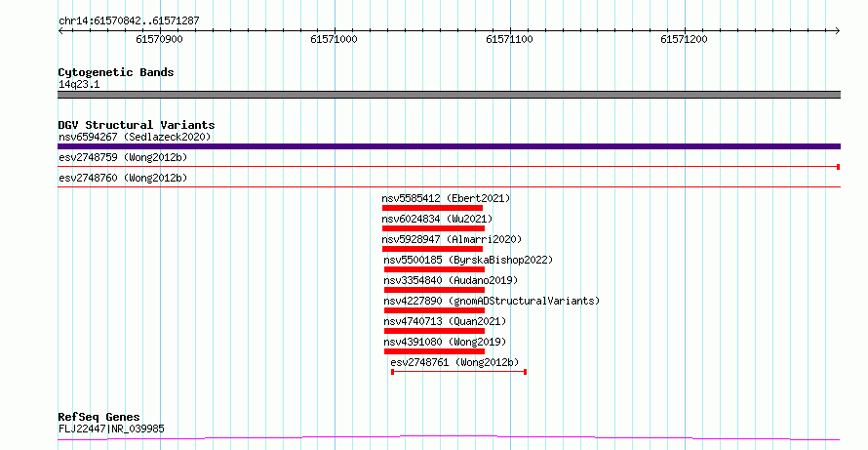Open variant nsv5928947 (Almarri2020) label
Image resolution: width=868 pixels, height=450 pixels.
tap(452, 239)
